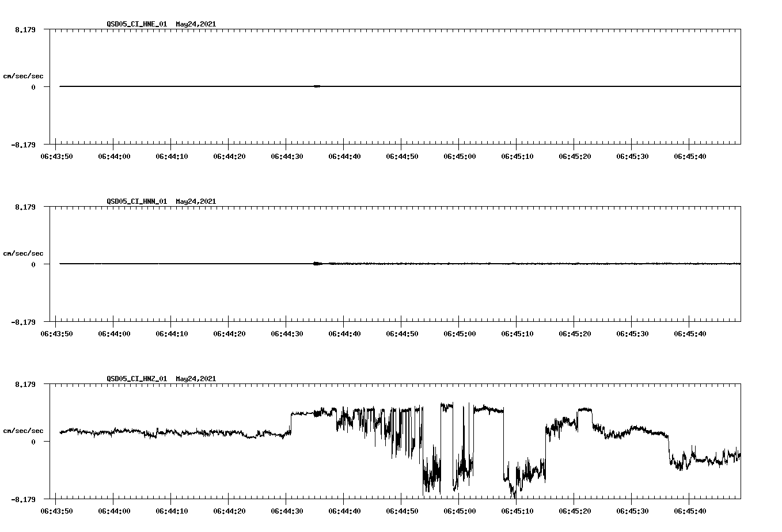This screenshot has width=782, height=532.
Task: Select the May24,2021 date on the bottom plot
Action: [x=195, y=379]
